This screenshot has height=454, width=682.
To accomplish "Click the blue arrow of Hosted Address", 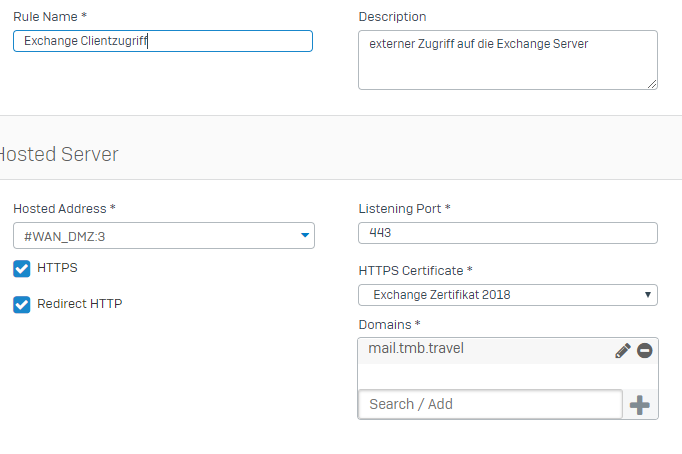I will click(x=305, y=235).
